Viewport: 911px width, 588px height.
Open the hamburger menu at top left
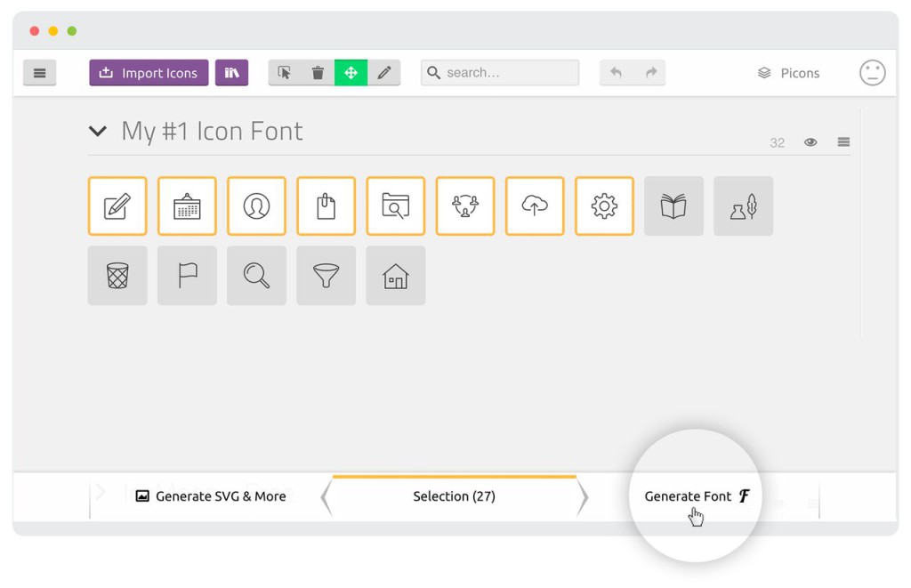[39, 73]
